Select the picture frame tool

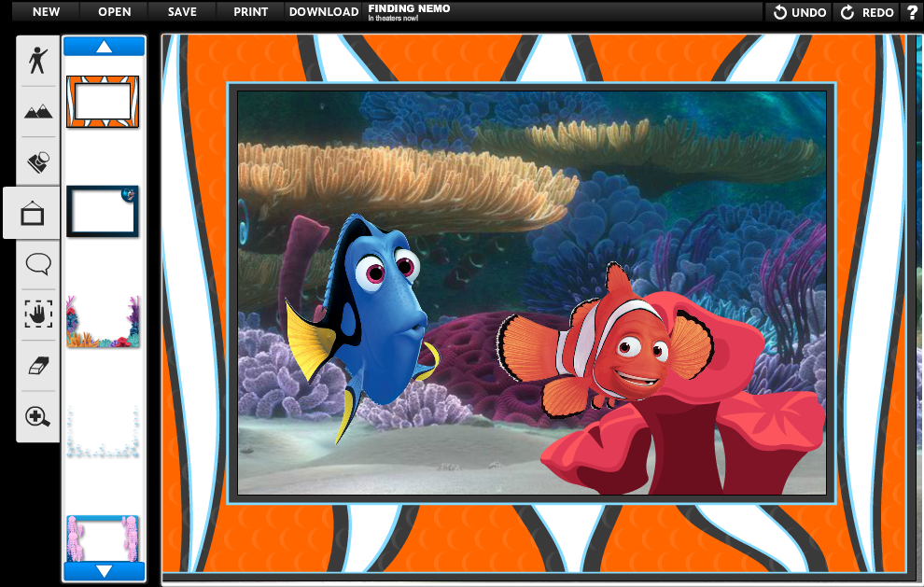tap(33, 213)
